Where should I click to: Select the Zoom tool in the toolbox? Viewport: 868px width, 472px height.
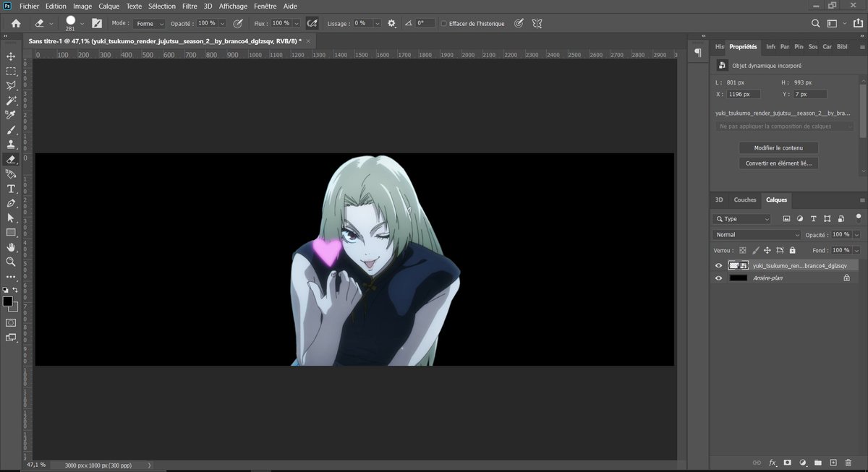pos(11,262)
